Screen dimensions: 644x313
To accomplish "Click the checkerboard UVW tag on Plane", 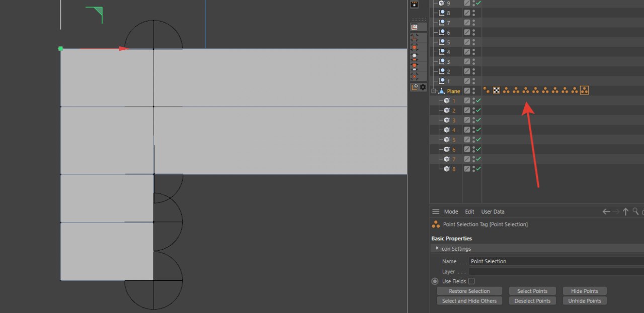I will 497,90.
